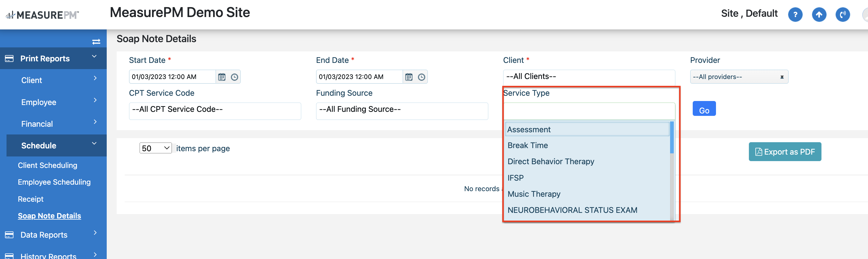868x259 pixels.
Task: Open the Start Date calendar picker icon
Action: pyautogui.click(x=222, y=77)
